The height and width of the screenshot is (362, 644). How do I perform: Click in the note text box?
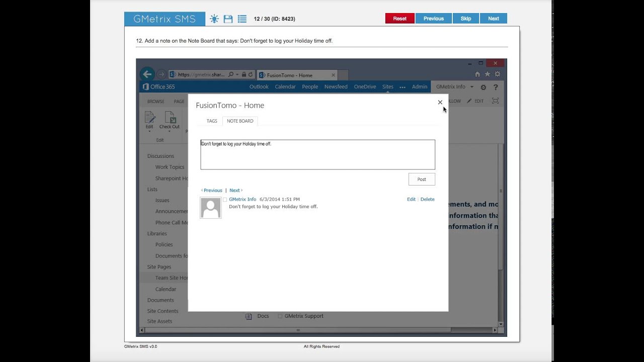(x=317, y=155)
